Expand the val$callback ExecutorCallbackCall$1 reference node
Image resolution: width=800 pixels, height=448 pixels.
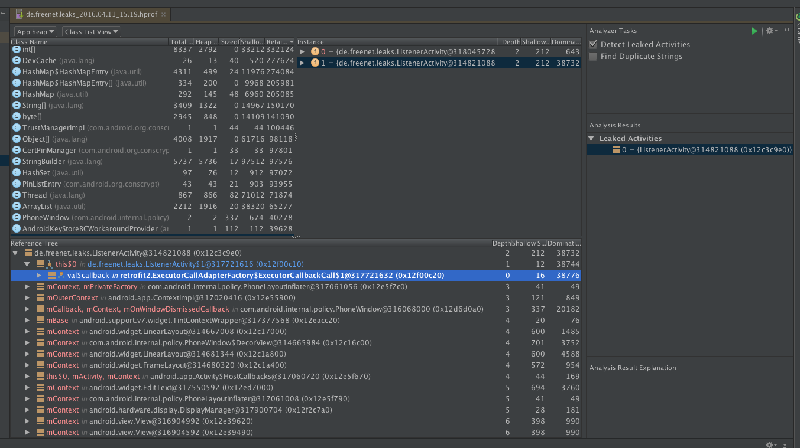click(x=39, y=276)
